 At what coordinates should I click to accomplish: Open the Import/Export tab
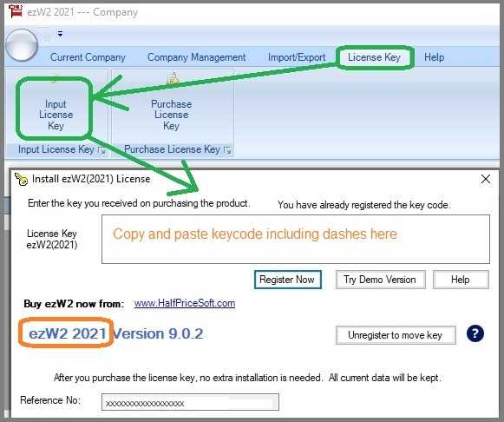(297, 57)
